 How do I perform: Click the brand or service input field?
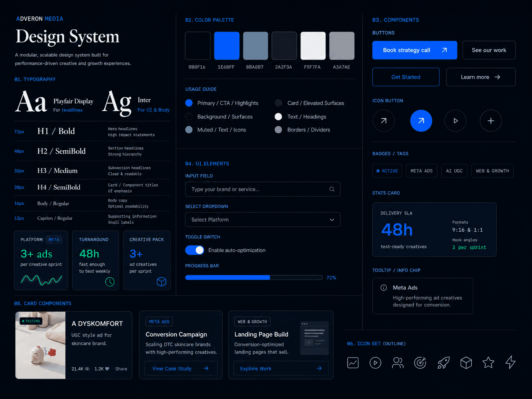click(263, 189)
